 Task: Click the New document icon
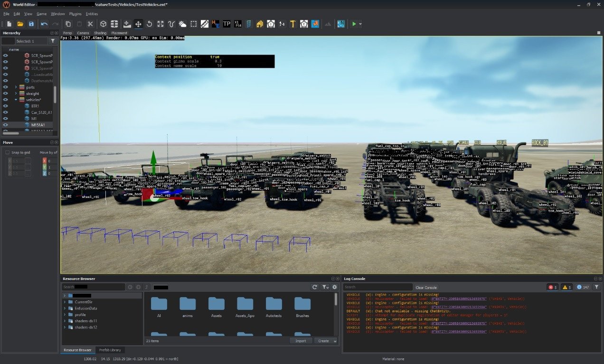coord(9,24)
